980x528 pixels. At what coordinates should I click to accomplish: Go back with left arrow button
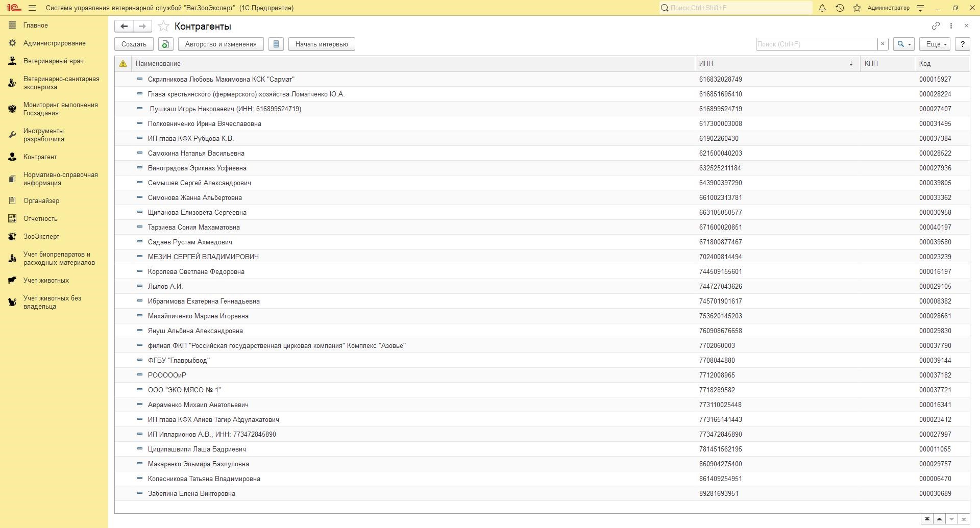tap(124, 26)
